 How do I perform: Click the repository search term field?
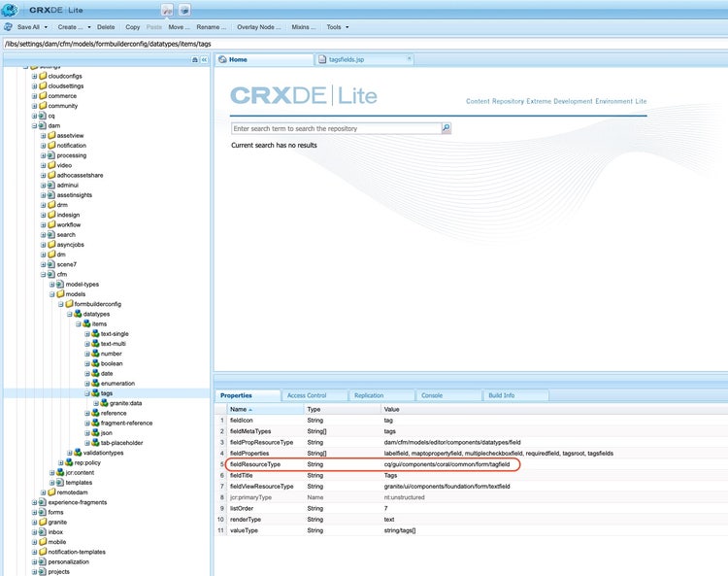tap(336, 128)
